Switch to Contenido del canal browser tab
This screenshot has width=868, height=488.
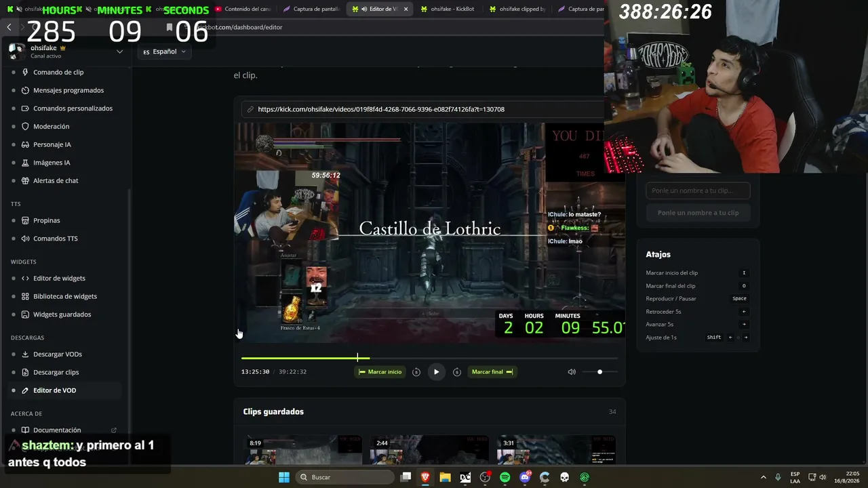pos(241,9)
